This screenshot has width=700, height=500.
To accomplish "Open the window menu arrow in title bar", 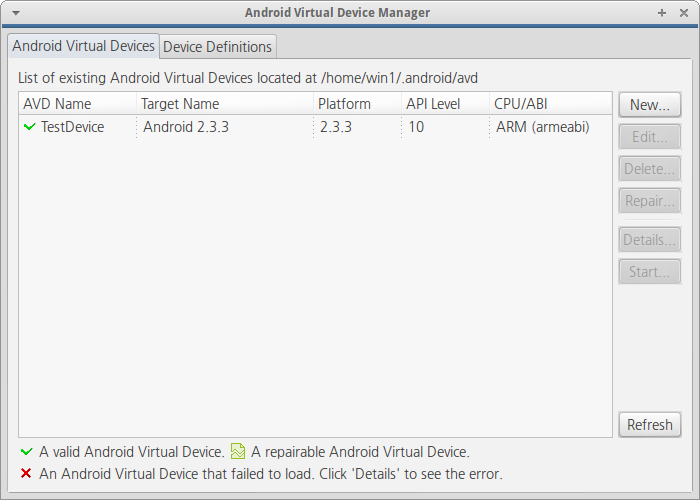I will 16,13.
